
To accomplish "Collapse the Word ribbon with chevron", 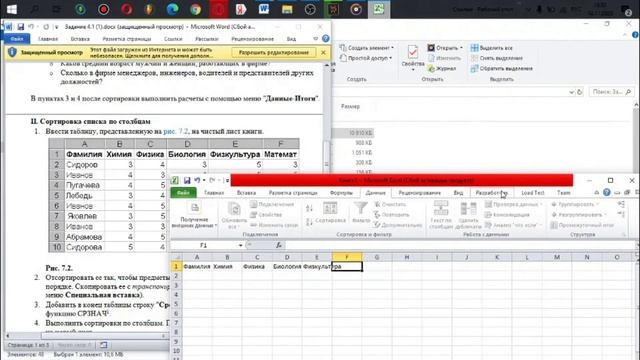I will click(316, 39).
